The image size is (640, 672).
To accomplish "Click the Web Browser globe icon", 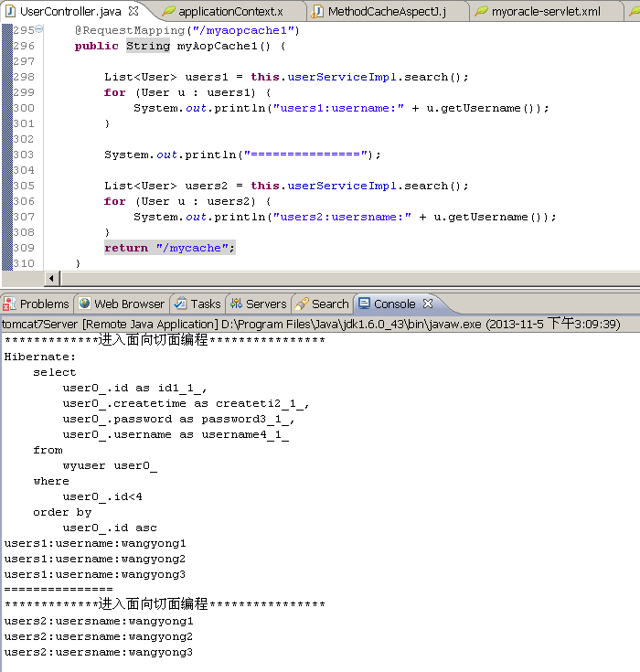I will tap(85, 304).
